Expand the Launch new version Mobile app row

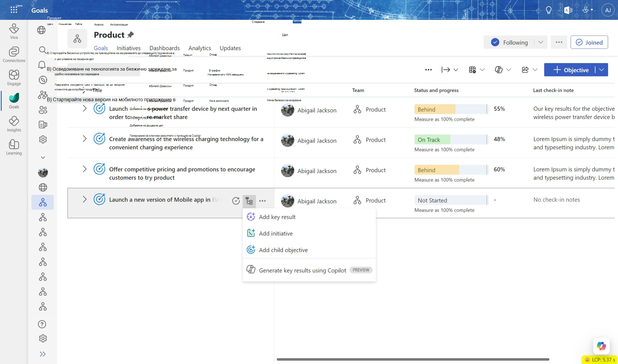(84, 200)
